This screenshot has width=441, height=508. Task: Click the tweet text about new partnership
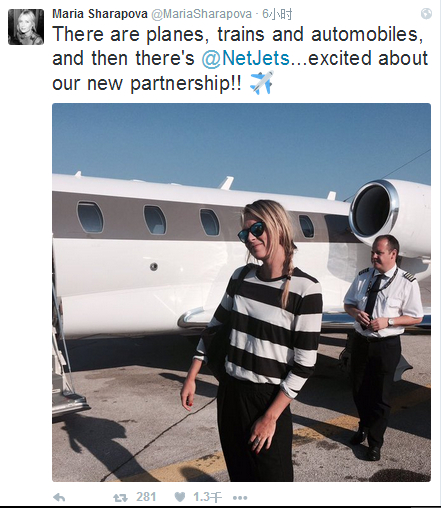coord(240,59)
